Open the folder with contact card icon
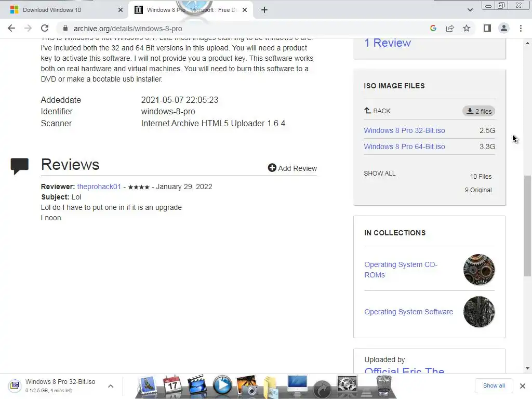 [271, 387]
